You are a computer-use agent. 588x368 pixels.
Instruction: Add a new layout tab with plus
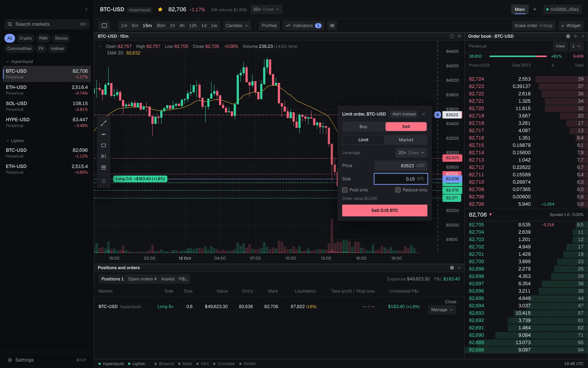click(535, 9)
